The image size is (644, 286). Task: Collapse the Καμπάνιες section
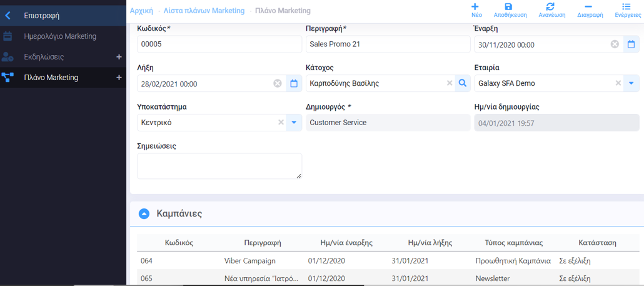point(144,214)
